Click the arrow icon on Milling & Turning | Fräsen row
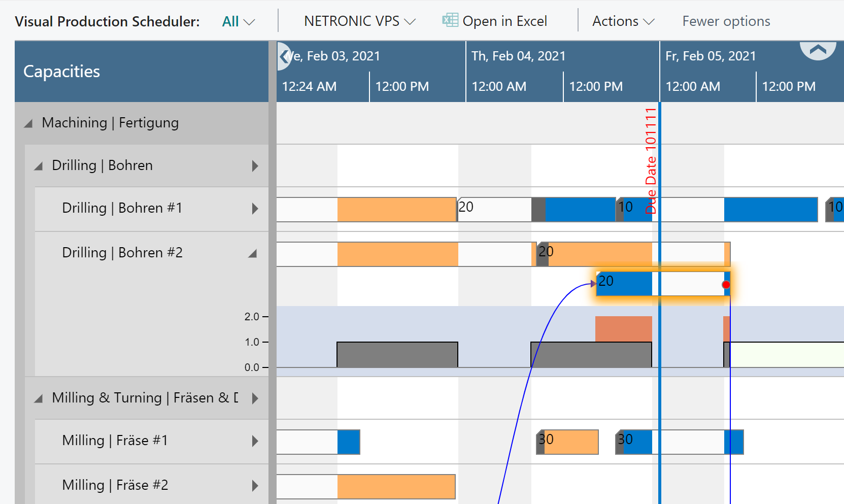This screenshot has height=504, width=844. pos(255,398)
